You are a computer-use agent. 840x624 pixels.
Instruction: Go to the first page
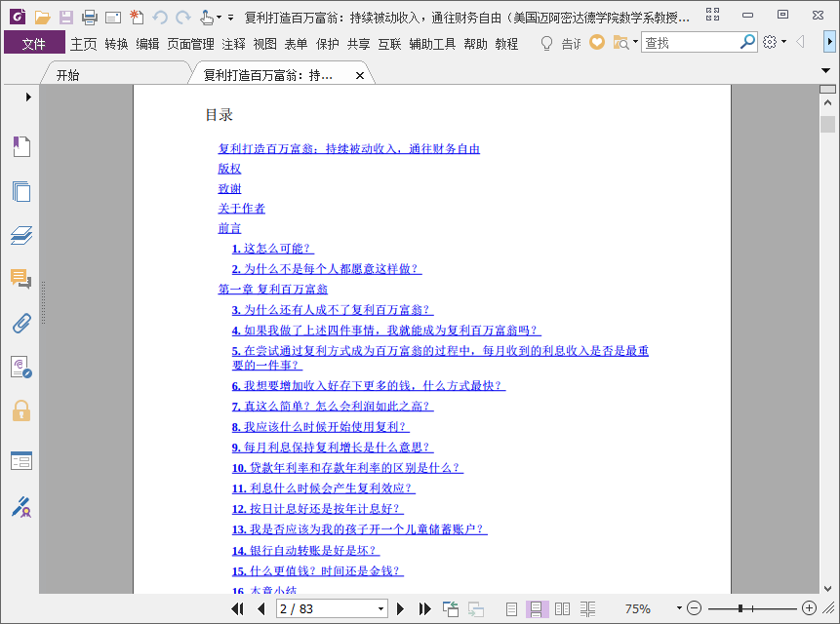[x=237, y=608]
